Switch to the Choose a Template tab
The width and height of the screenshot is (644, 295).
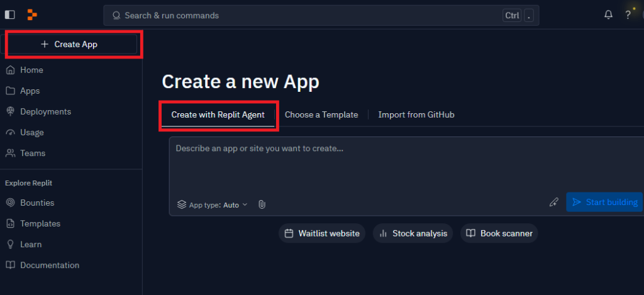tap(321, 115)
